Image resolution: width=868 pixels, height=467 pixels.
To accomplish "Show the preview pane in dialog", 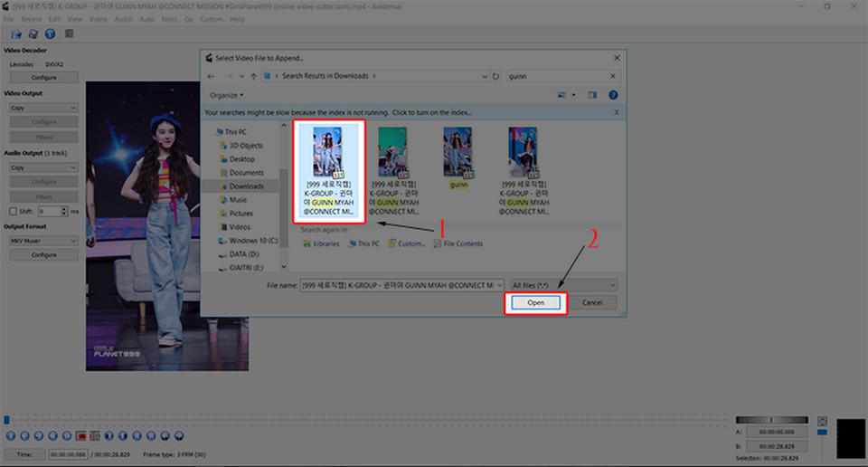I will coord(592,95).
